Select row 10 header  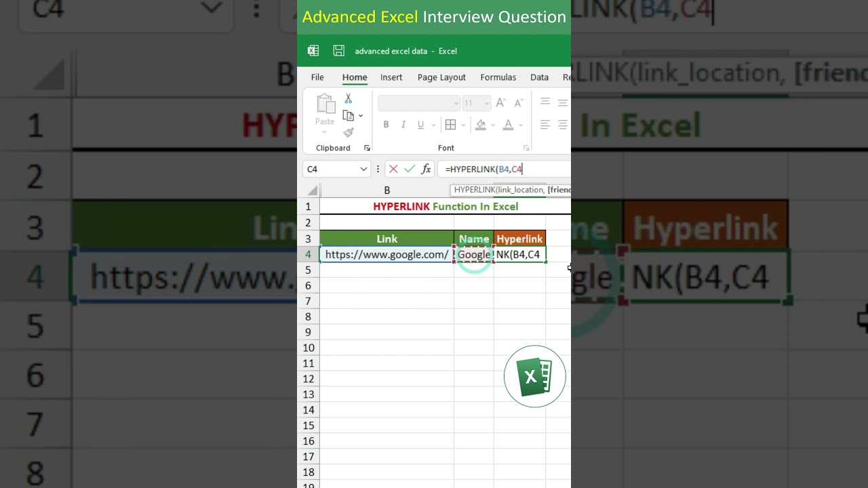coord(309,348)
